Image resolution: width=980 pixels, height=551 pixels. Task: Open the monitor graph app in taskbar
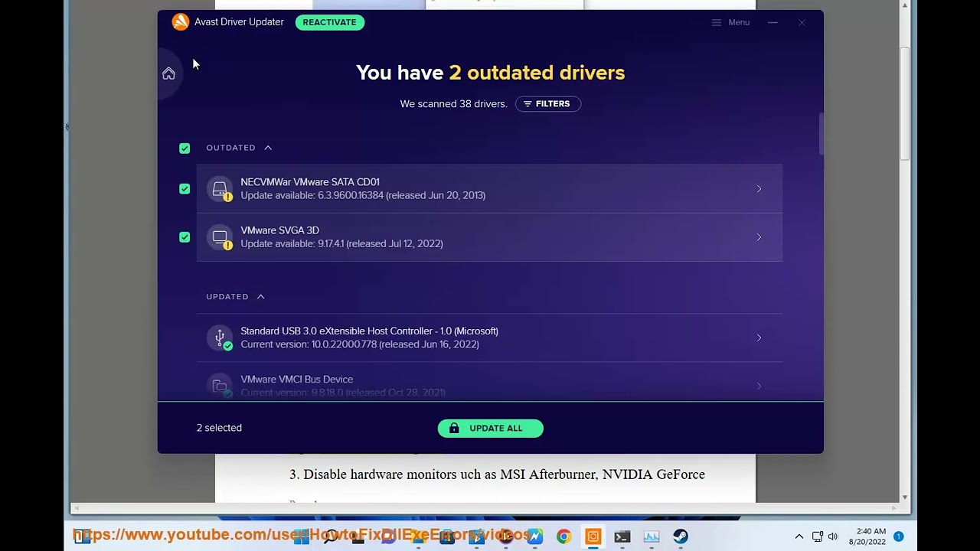tap(652, 536)
